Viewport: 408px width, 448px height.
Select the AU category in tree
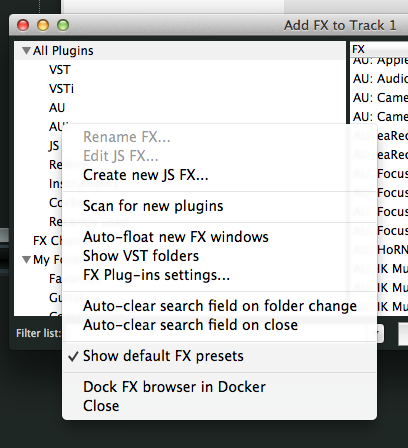pos(57,108)
